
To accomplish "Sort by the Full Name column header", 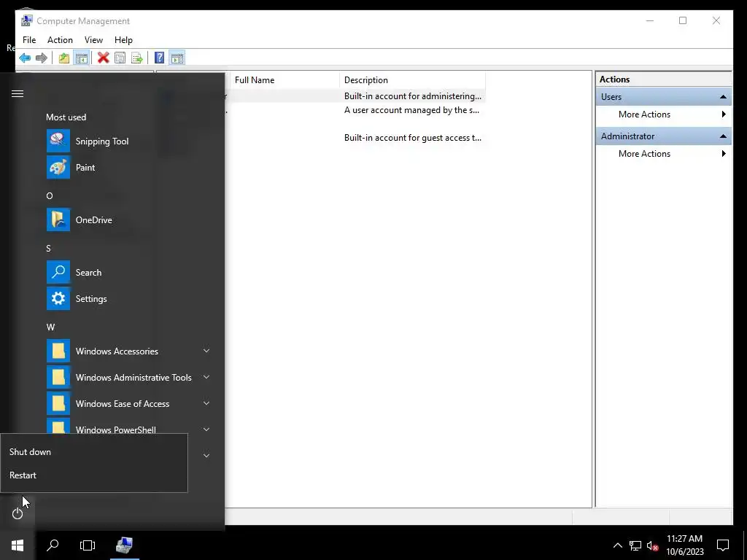I will (x=285, y=80).
